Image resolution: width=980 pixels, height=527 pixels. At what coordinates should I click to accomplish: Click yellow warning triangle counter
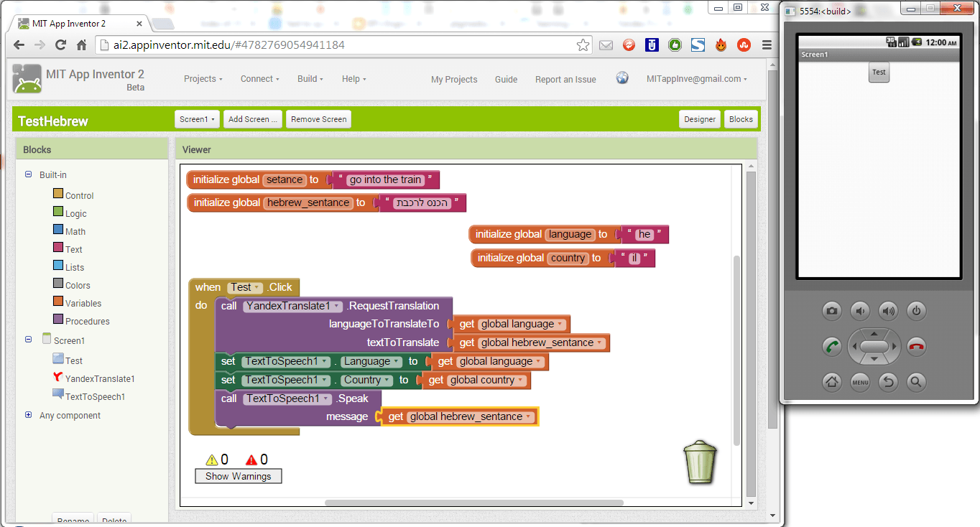(x=217, y=460)
